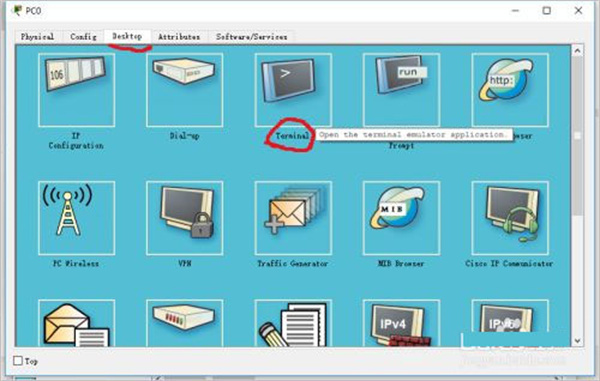Switch to the Config tab
600x381 pixels.
click(x=83, y=37)
